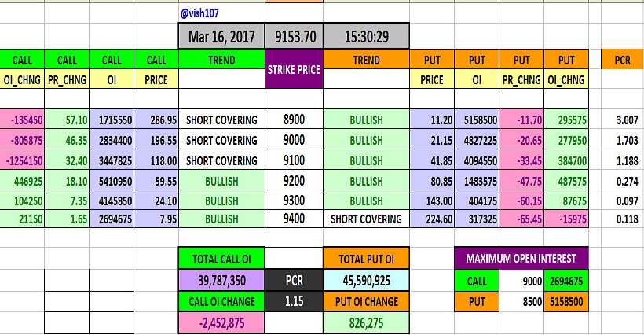
Task: Select the -2,452,875 call OI change value
Action: point(221,322)
